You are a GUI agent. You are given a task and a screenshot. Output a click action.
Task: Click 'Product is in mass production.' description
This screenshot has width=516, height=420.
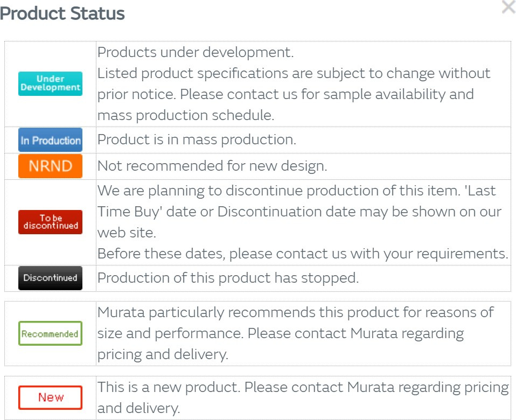(x=197, y=139)
